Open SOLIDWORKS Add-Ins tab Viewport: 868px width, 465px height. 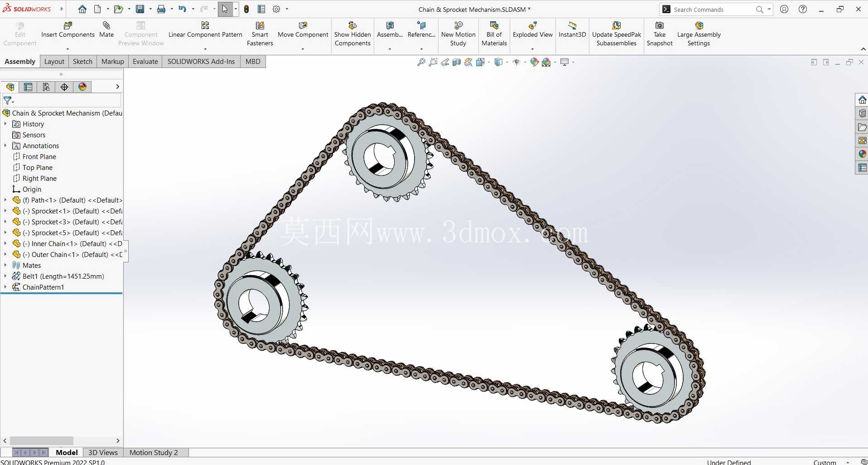pos(201,62)
